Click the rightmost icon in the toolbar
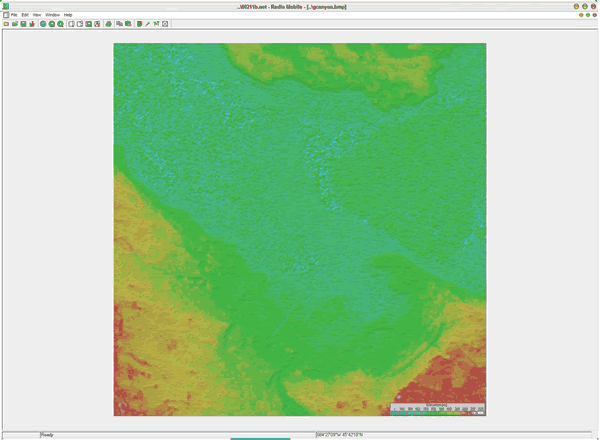The width and height of the screenshot is (600, 440). click(165, 23)
